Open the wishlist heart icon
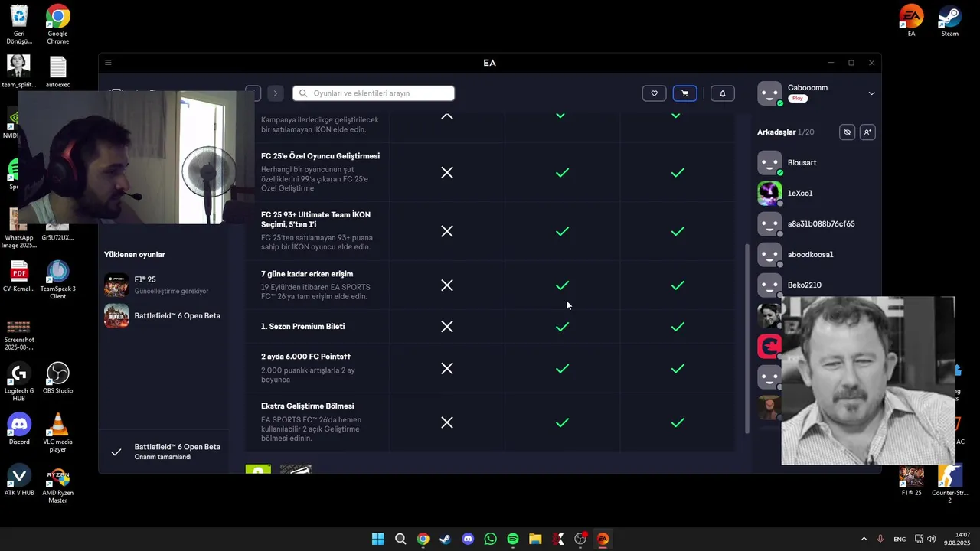This screenshot has height=551, width=980. click(654, 93)
